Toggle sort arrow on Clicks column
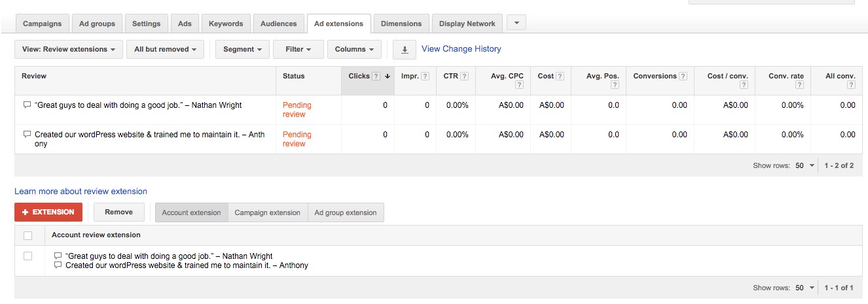The image size is (868, 304). click(387, 76)
